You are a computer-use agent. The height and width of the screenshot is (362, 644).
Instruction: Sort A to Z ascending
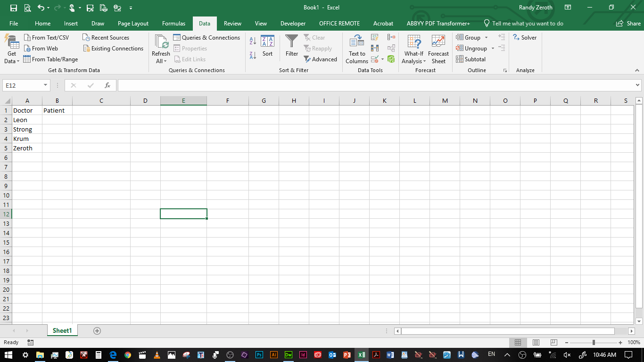point(253,41)
